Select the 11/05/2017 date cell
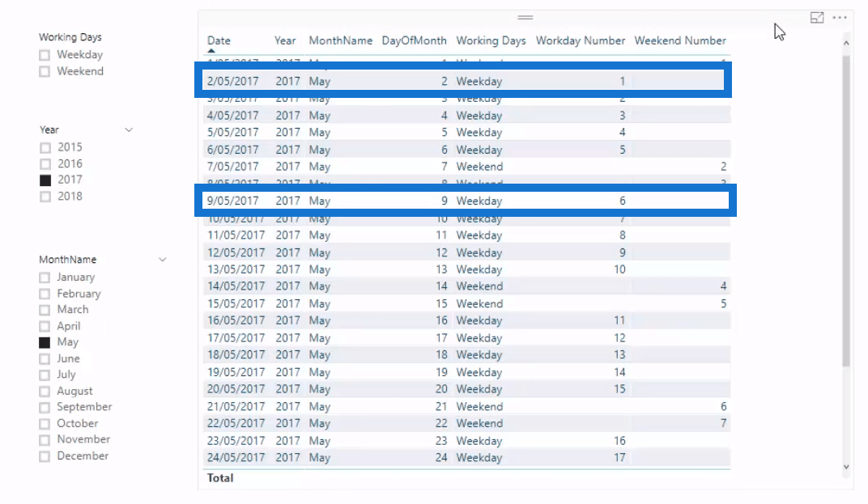Viewport: 868px width, 504px height. 236,235
